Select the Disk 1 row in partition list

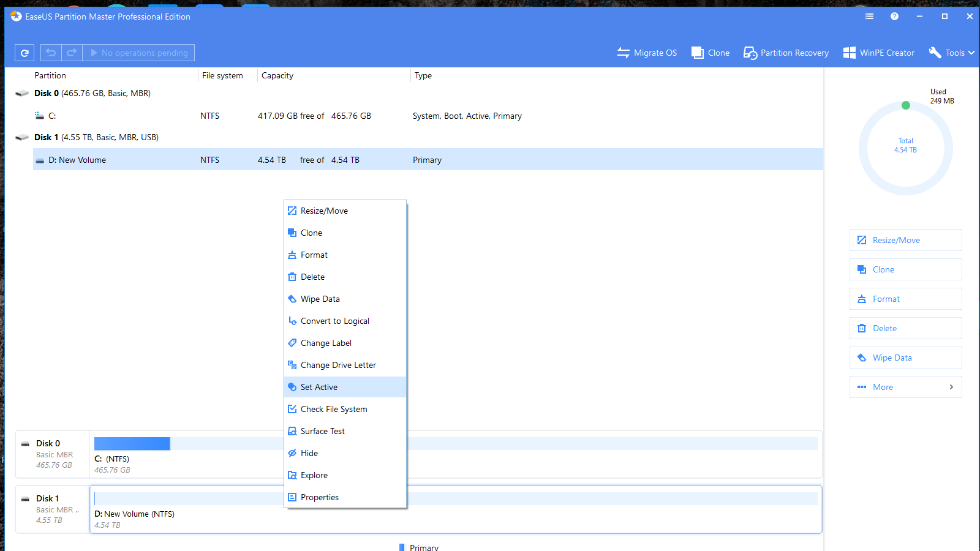[418, 137]
